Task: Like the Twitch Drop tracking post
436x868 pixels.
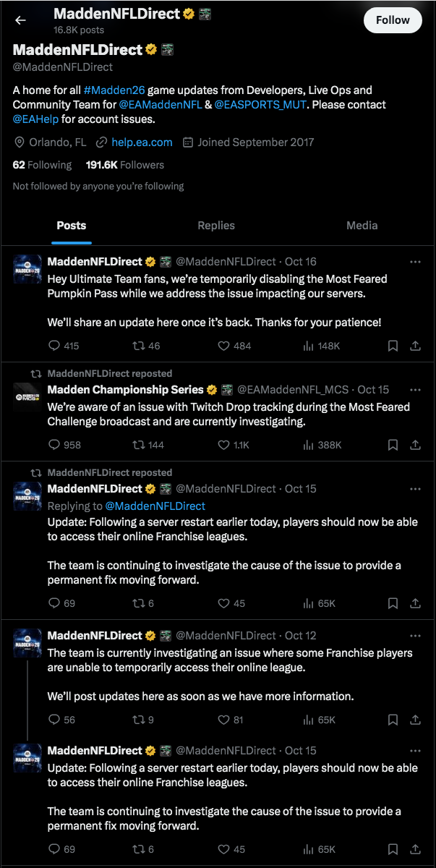Action: click(224, 445)
